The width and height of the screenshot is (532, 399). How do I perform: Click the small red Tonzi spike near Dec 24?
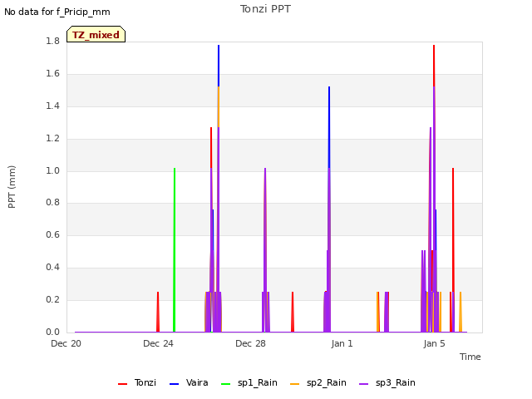(158, 312)
